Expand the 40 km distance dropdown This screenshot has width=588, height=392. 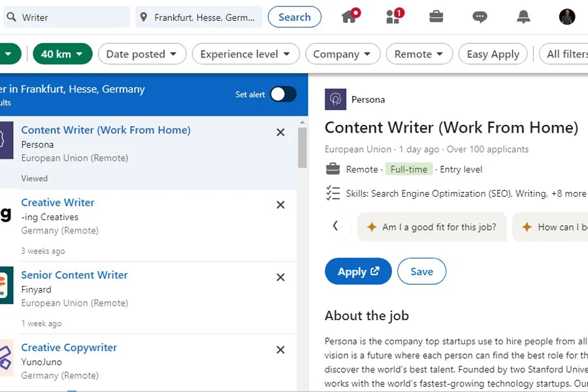(x=63, y=54)
